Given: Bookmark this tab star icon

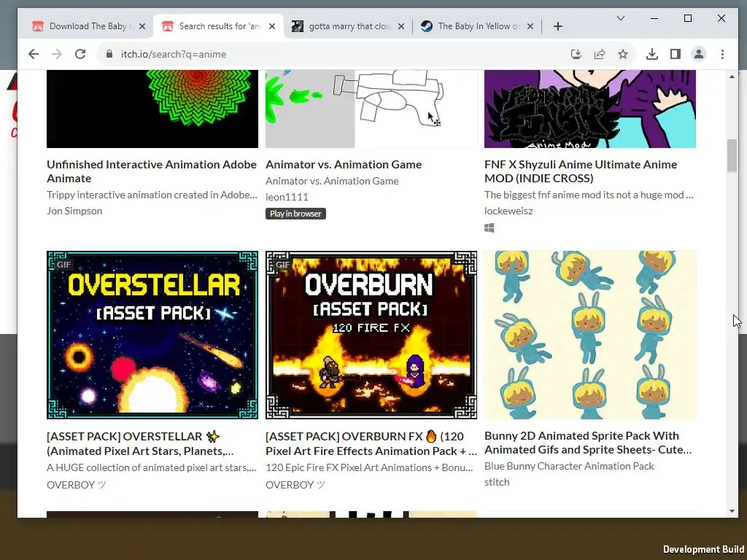Looking at the screenshot, I should (623, 54).
